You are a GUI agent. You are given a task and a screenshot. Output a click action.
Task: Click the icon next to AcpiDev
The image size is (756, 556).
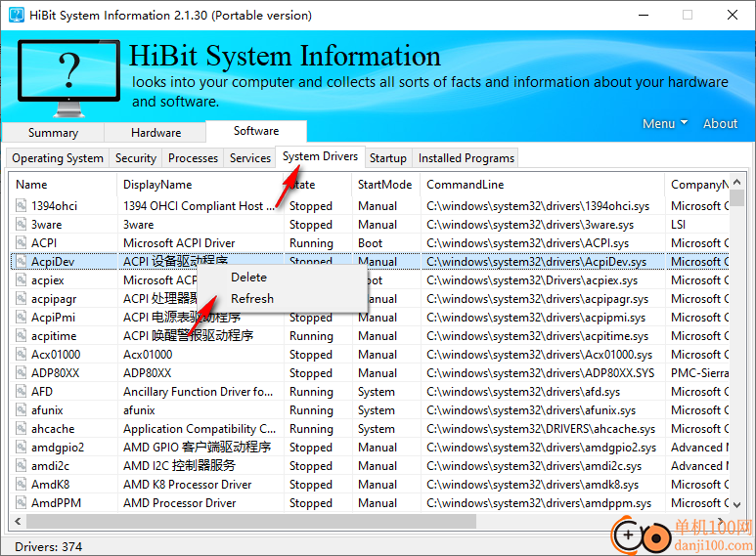click(x=21, y=262)
